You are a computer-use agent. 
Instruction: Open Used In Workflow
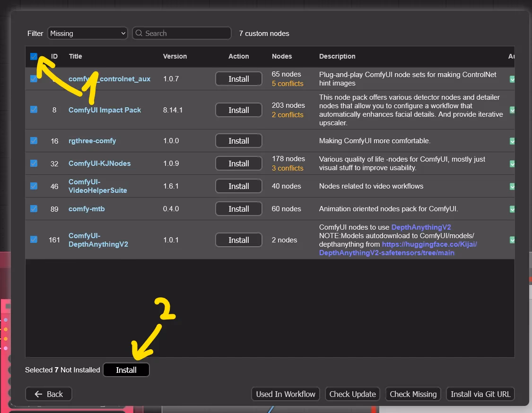coord(285,394)
